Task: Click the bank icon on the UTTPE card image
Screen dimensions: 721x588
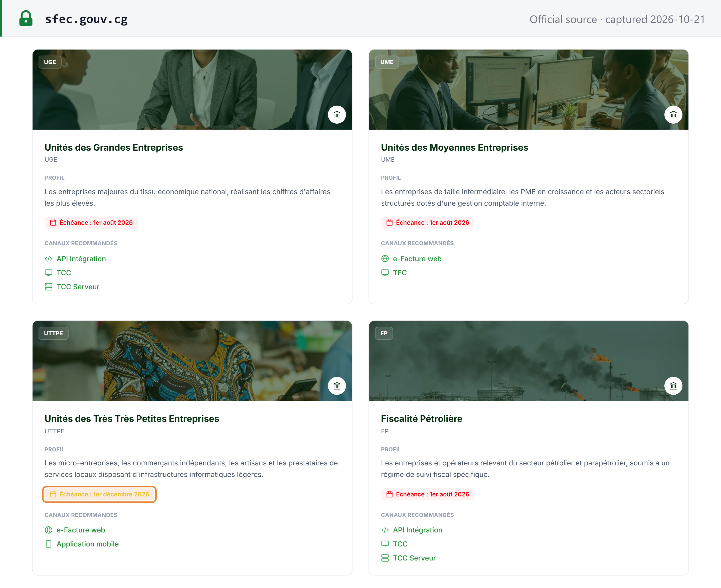Action: click(337, 386)
